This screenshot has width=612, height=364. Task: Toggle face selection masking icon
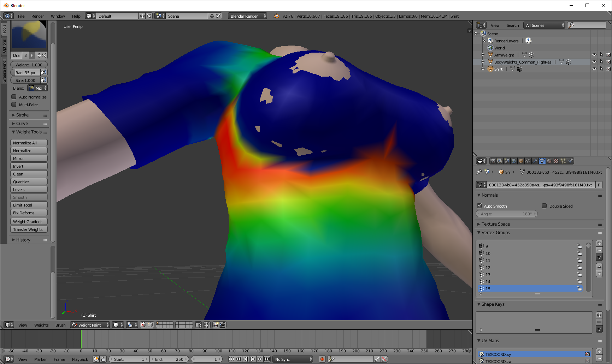[143, 325]
